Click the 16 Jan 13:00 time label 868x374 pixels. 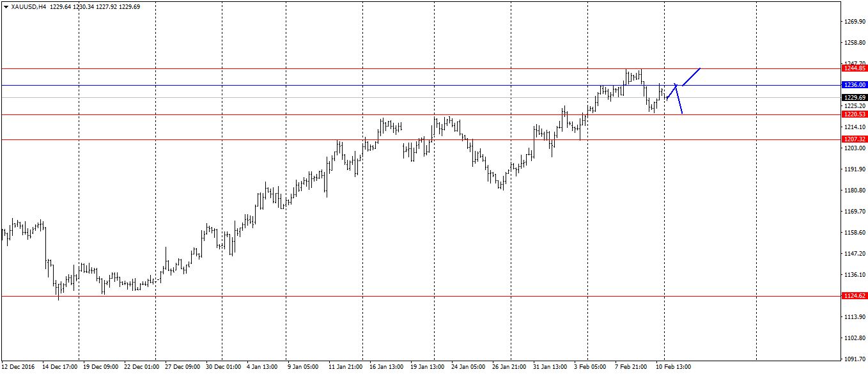385,367
